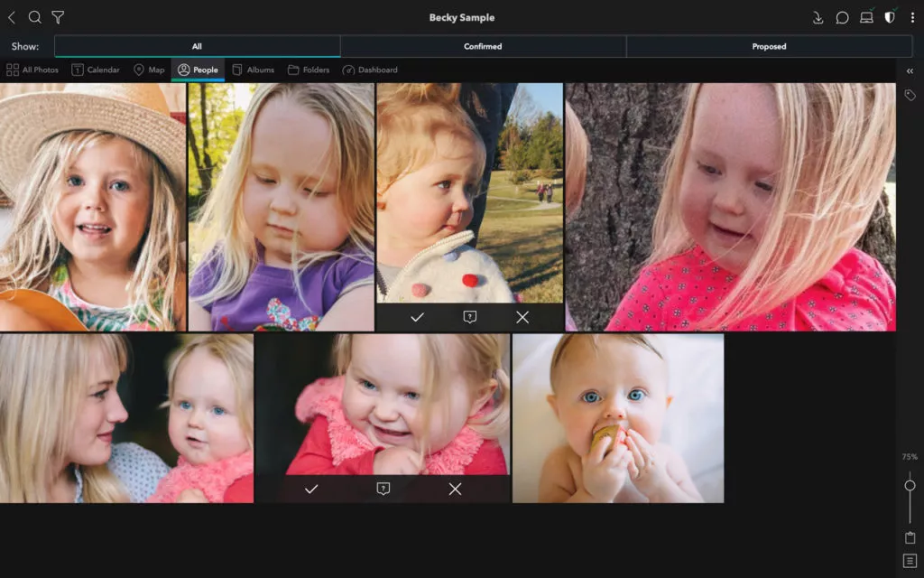Confirm face on the red coat photo
This screenshot has width=924, height=578.
pos(311,489)
